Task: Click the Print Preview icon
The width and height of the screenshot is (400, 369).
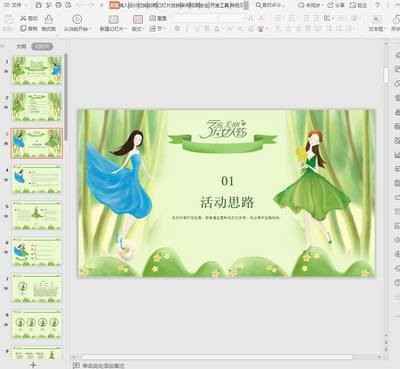Action: click(68, 5)
